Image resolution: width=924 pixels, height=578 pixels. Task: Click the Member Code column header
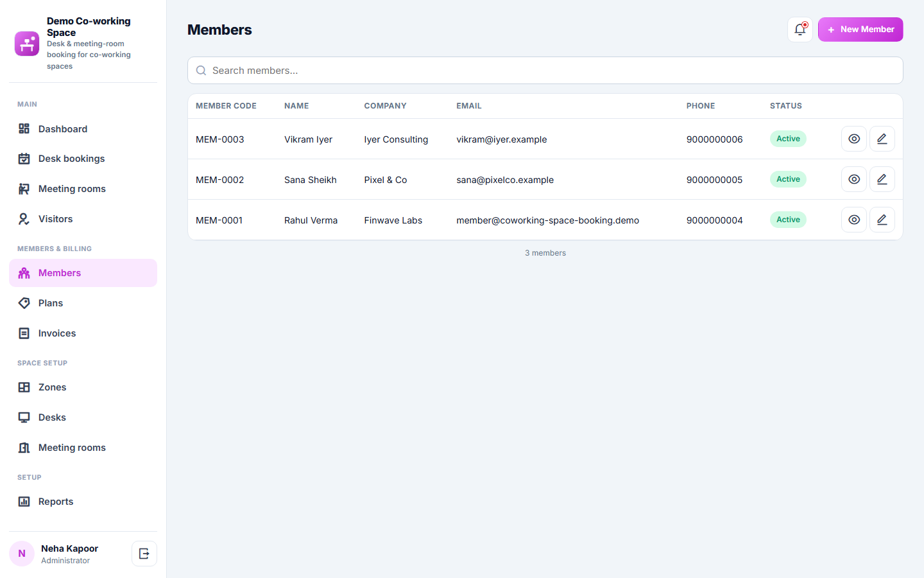point(226,106)
